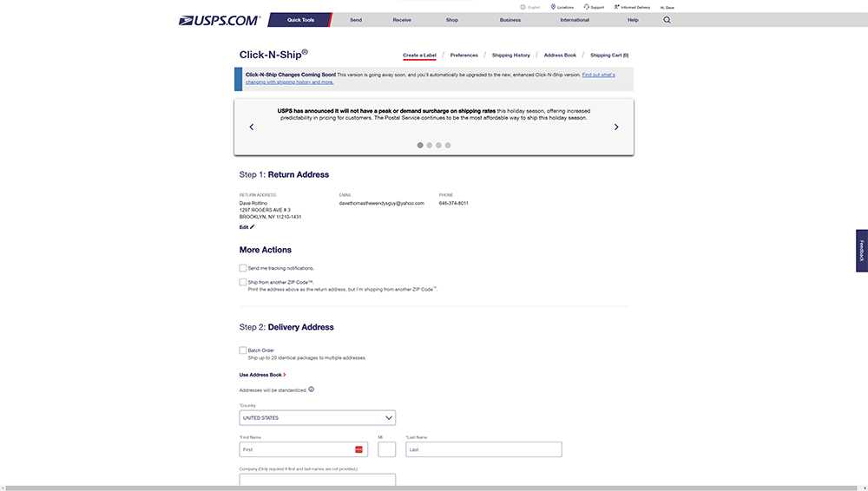Open the Country dropdown showing United States

(317, 418)
